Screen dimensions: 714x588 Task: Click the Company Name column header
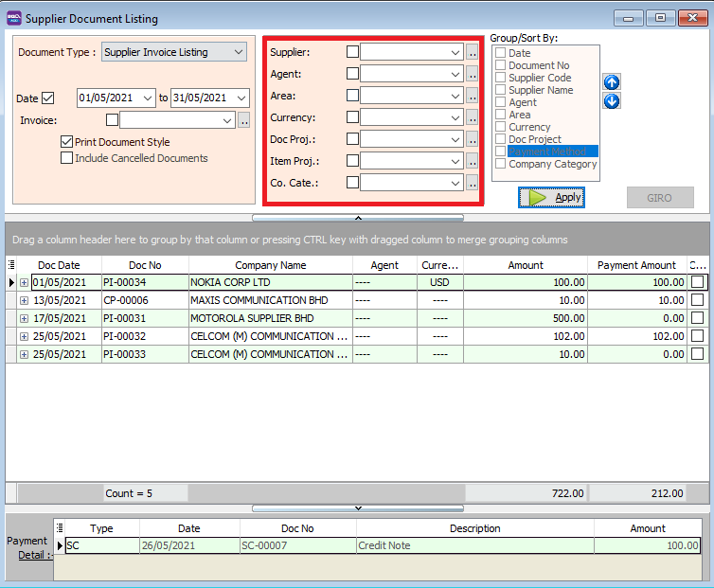coord(270,265)
